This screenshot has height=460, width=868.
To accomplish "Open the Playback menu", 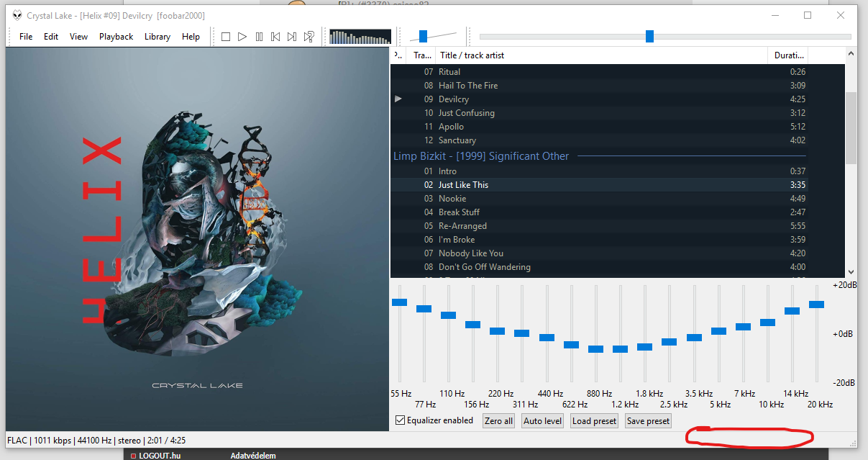I will (x=116, y=37).
